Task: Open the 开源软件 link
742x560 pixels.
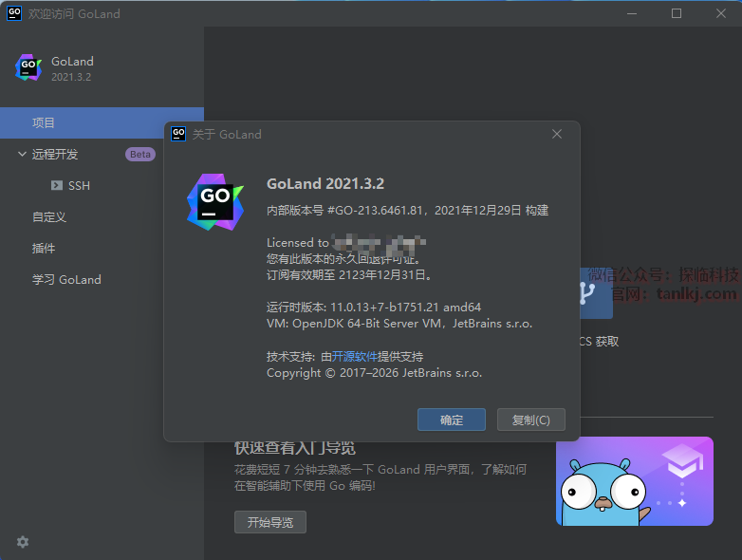Action: tap(355, 357)
